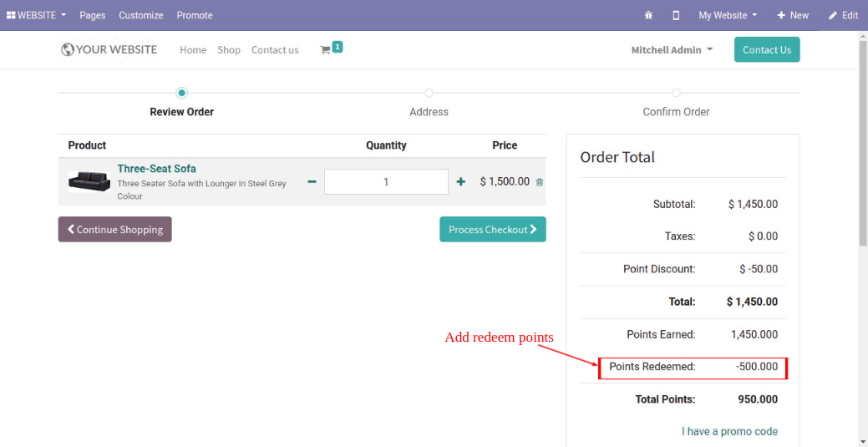Click the Subtotal value $ 1,450.00
The height and width of the screenshot is (447, 868).
[753, 205]
